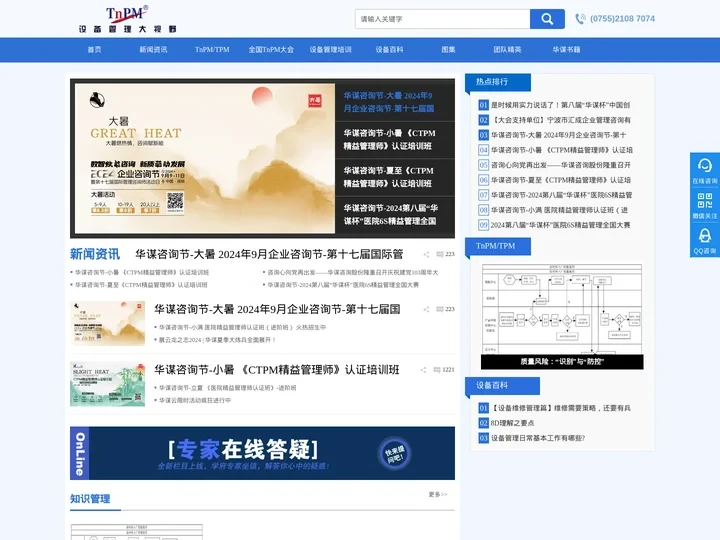Click comment count icon on 大暑 article row

point(439,309)
